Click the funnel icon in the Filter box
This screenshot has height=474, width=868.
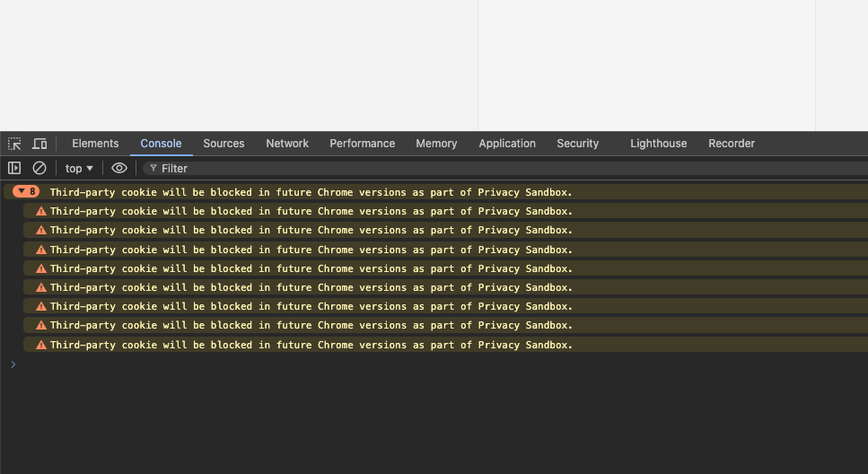tap(153, 169)
